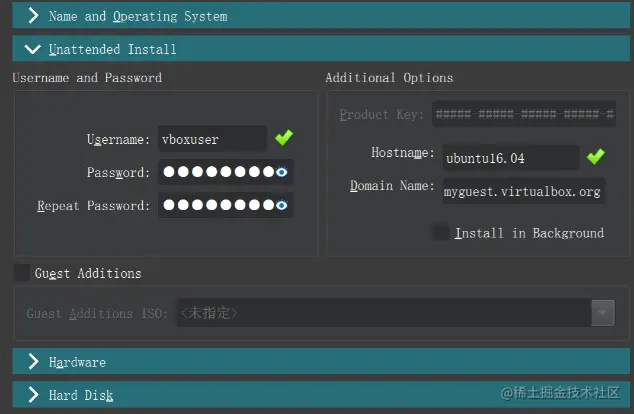The height and width of the screenshot is (414, 634).
Task: Click the Domain Name field
Action: [x=524, y=191]
